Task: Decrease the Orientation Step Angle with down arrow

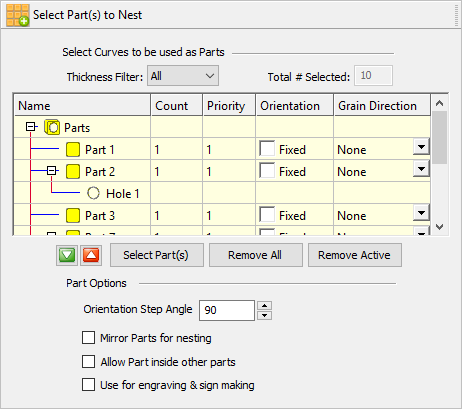Action: (x=265, y=315)
